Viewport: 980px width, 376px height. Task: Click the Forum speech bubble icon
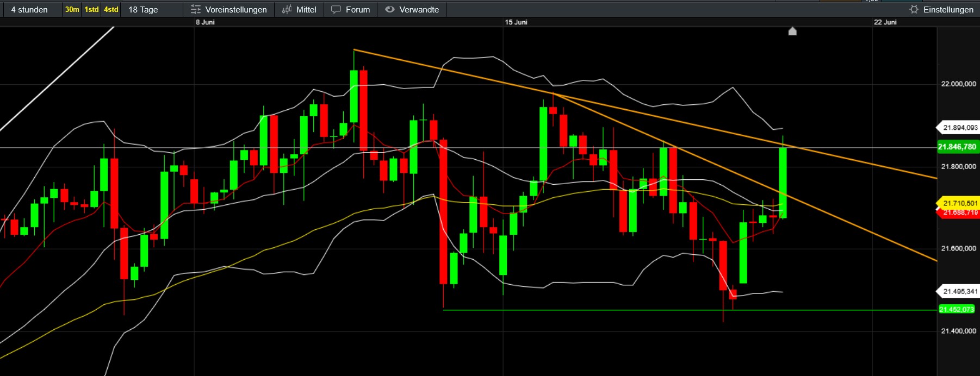tap(336, 10)
